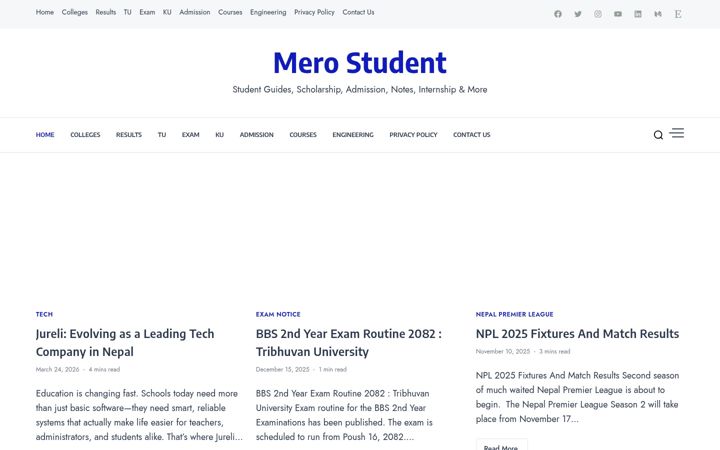Open the Facebook social icon
720x450 pixels.
tap(557, 14)
